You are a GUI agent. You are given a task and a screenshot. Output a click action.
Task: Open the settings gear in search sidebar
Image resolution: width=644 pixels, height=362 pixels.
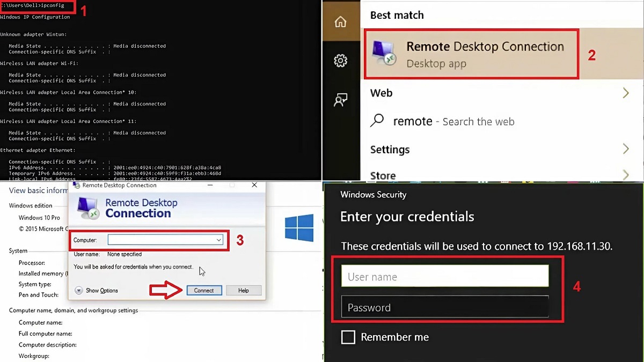340,61
